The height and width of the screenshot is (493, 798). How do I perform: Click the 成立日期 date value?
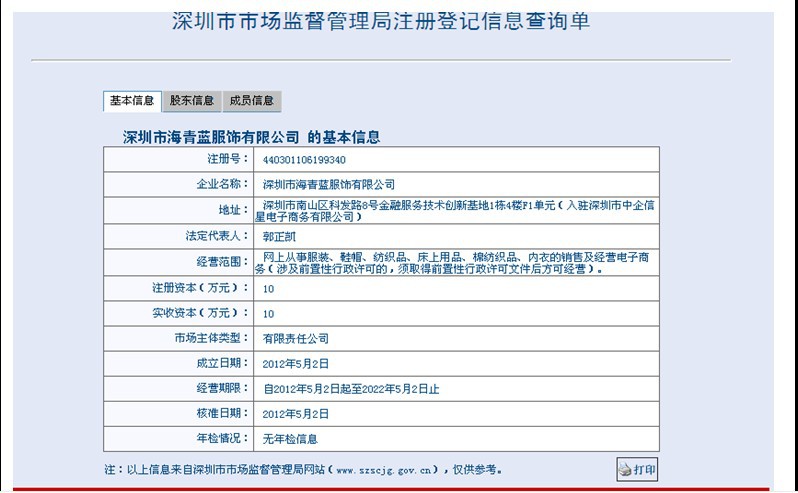[295, 363]
